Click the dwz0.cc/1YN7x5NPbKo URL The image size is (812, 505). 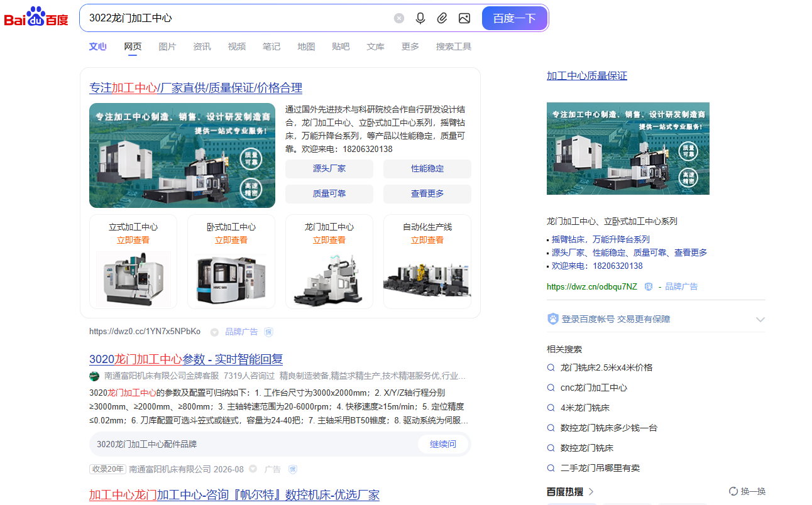click(145, 332)
